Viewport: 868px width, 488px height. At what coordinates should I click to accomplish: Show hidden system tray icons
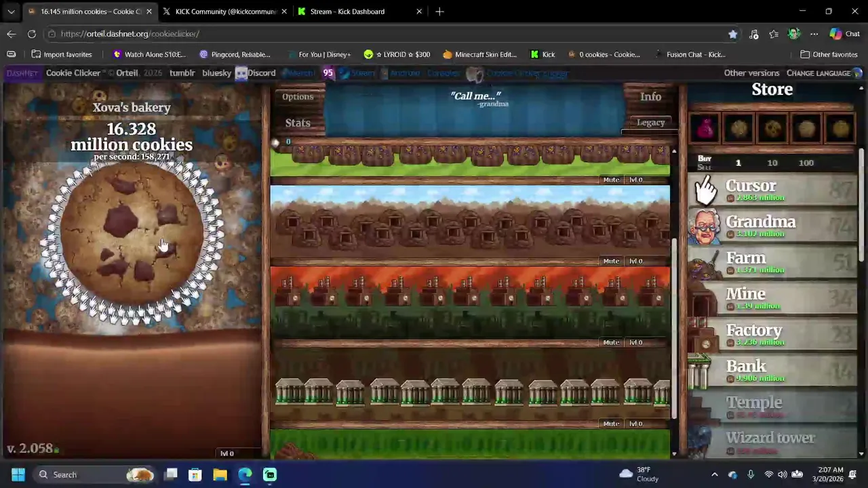coord(714,474)
